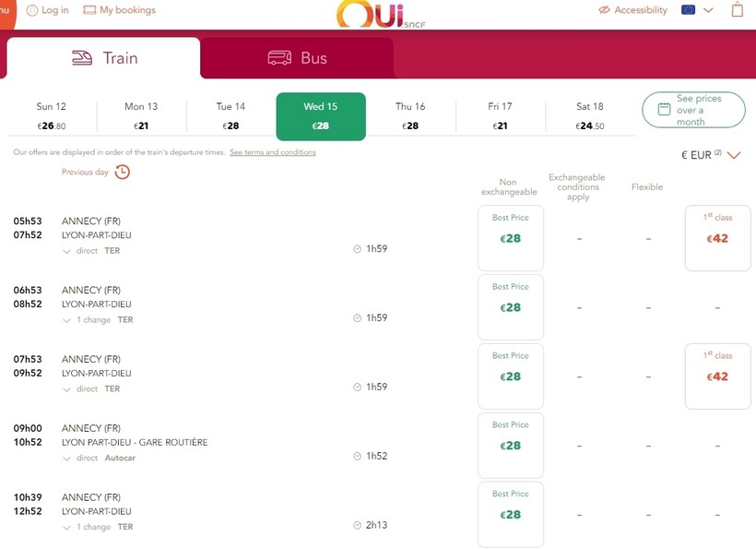Click duration clock icon for 06h53 train

(x=358, y=318)
